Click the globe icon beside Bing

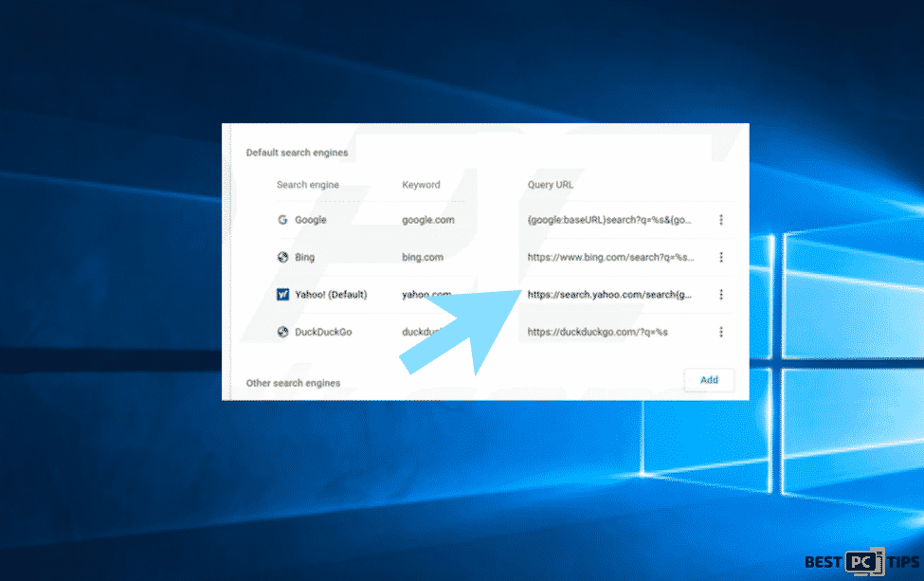282,257
